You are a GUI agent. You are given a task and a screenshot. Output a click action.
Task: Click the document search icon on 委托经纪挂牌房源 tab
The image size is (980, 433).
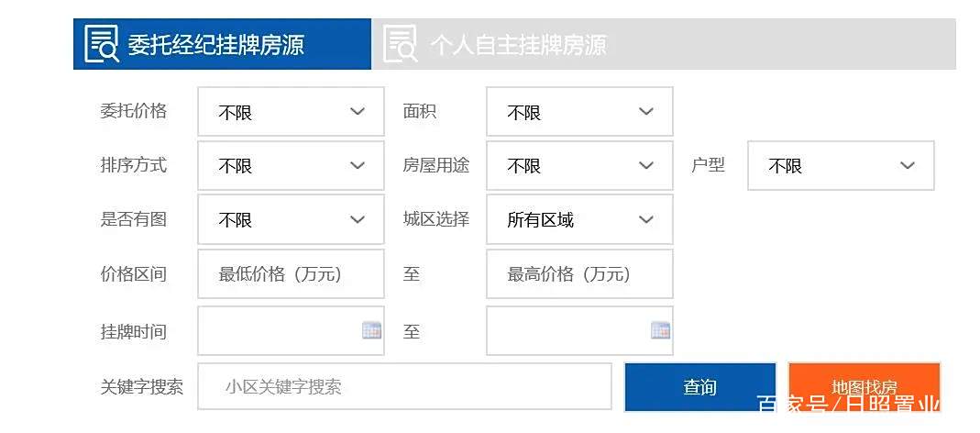pos(102,43)
